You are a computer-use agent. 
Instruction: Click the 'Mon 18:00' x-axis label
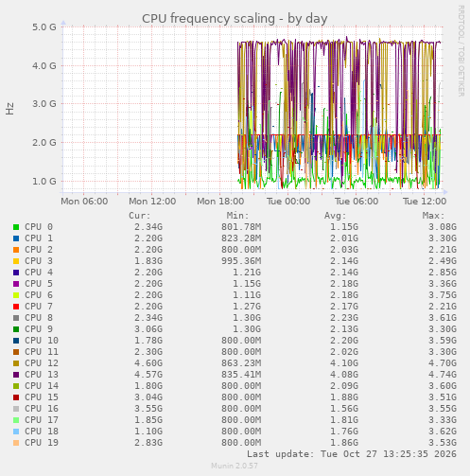click(220, 202)
